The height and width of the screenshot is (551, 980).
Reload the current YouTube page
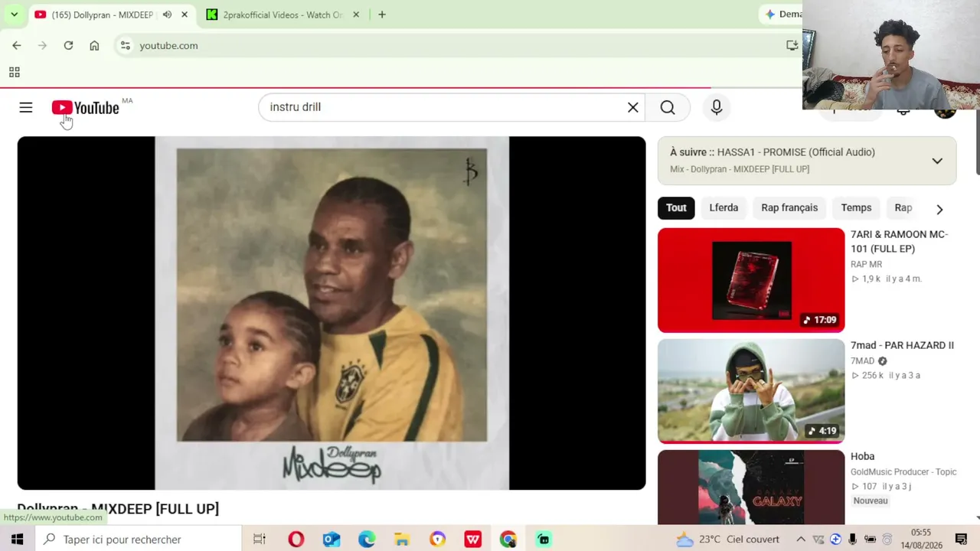tap(68, 46)
